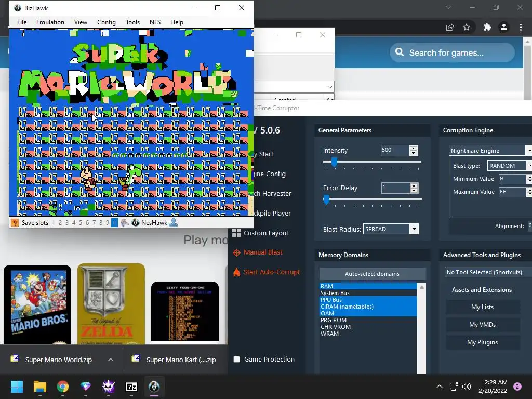Click the blue user profile icon in BizHawk status bar
The height and width of the screenshot is (399, 532).
pyautogui.click(x=174, y=222)
